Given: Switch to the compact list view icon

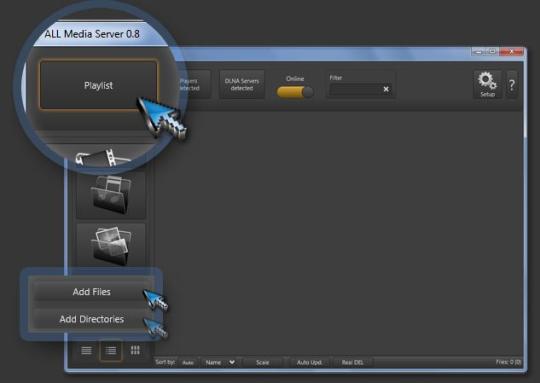Looking at the screenshot, I should [86, 351].
